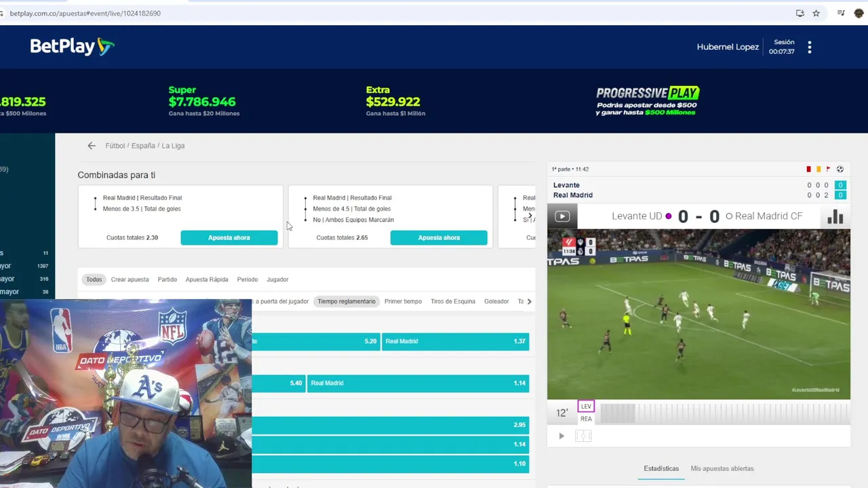Select the 5.20 odds button
Viewport: 868px width, 488px height.
[x=315, y=342]
